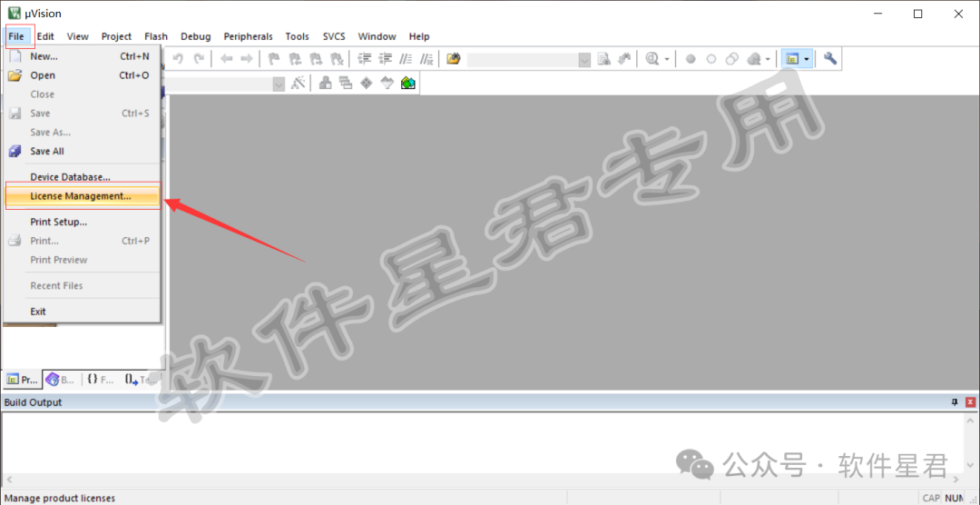The width and height of the screenshot is (980, 505).
Task: Click the Navigate Forwards arrow icon
Action: 247,59
